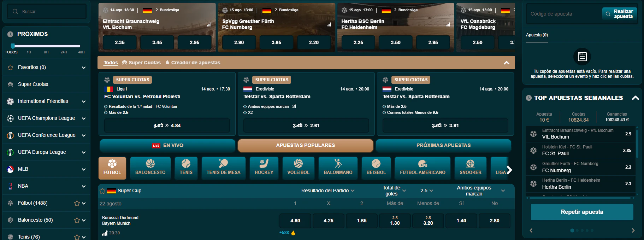This screenshot has height=240, width=644.
Task: Click the MLB logo icon in sidebar
Action: (10, 169)
